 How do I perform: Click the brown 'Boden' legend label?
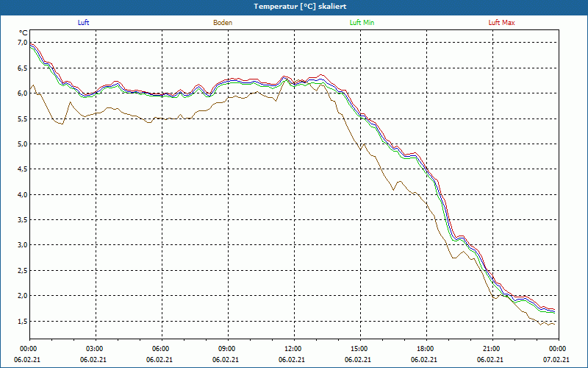point(223,23)
